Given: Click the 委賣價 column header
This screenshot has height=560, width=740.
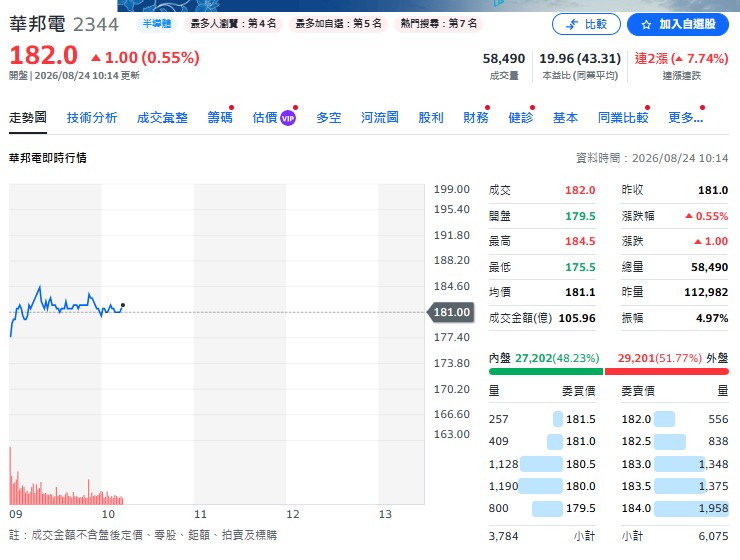Looking at the screenshot, I should [x=638, y=391].
